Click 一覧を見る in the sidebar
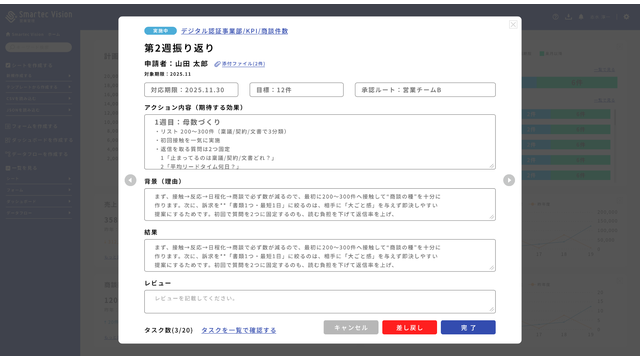This screenshot has height=360, width=640. tap(22, 168)
